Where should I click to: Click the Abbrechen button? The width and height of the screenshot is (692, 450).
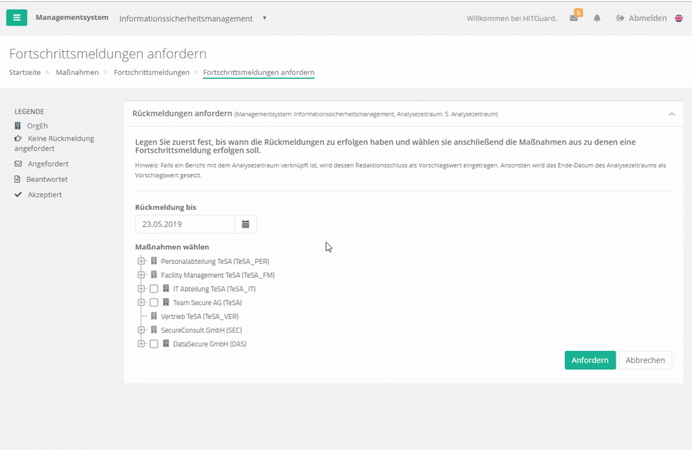tap(645, 360)
